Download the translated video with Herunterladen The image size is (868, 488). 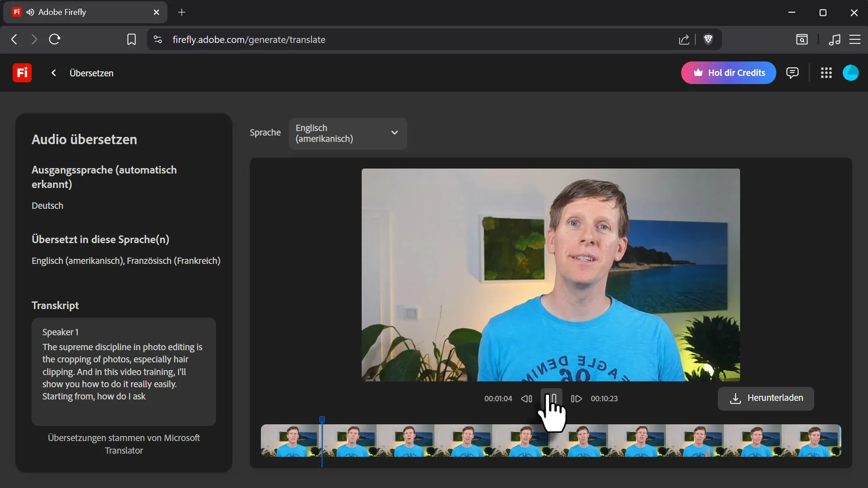pos(766,398)
